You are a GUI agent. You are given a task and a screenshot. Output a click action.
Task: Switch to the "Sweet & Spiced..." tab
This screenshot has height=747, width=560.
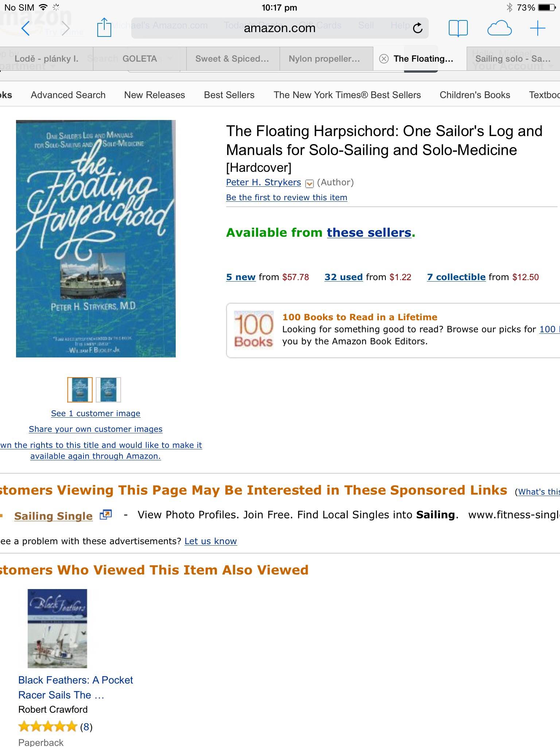pos(232,59)
